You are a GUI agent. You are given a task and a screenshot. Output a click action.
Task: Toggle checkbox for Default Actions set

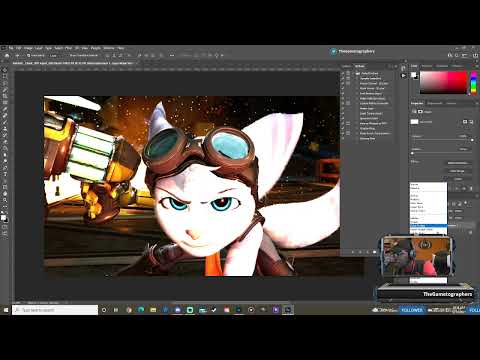[x=343, y=73]
